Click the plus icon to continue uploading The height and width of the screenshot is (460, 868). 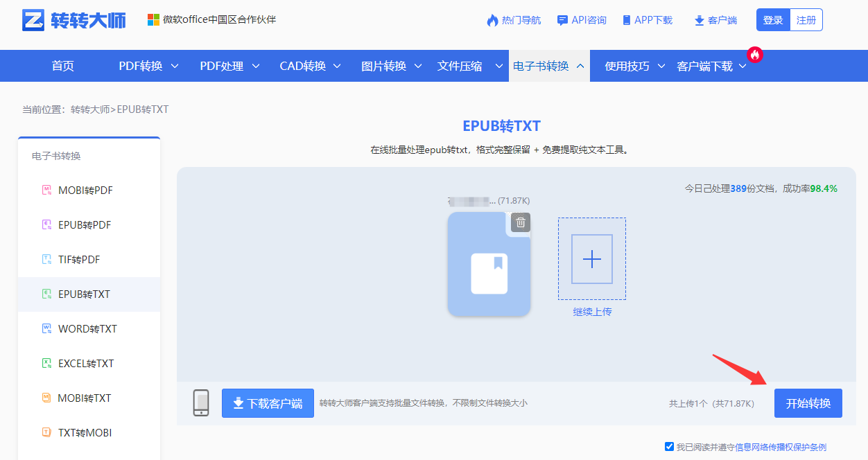[592, 259]
